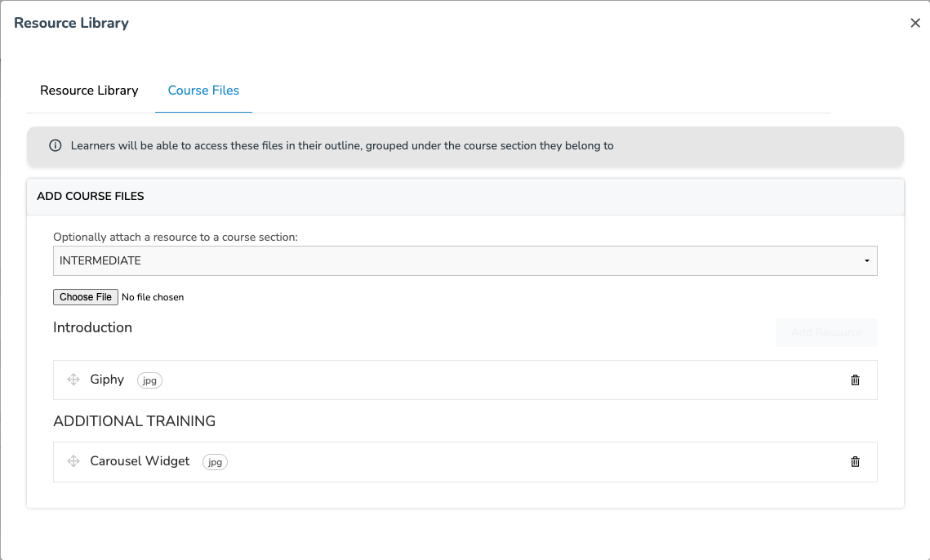
Task: Click the trash icon for Carousel Widget
Action: 855,461
